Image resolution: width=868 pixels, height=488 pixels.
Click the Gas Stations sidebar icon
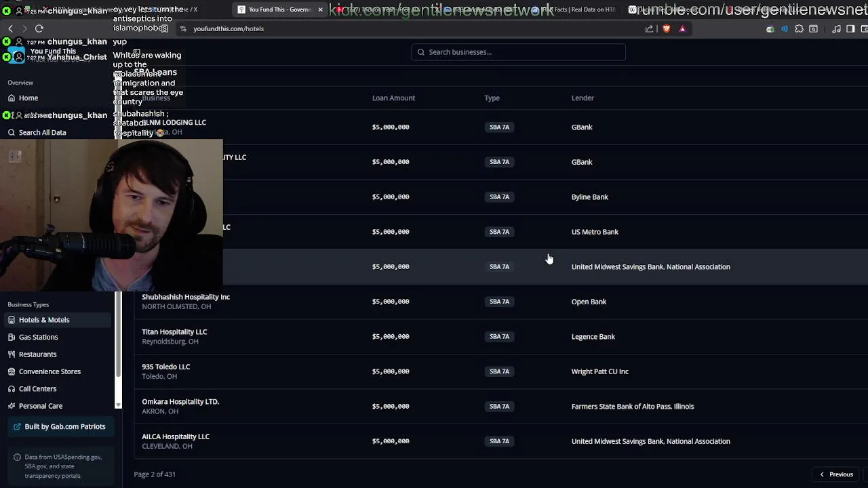12,337
